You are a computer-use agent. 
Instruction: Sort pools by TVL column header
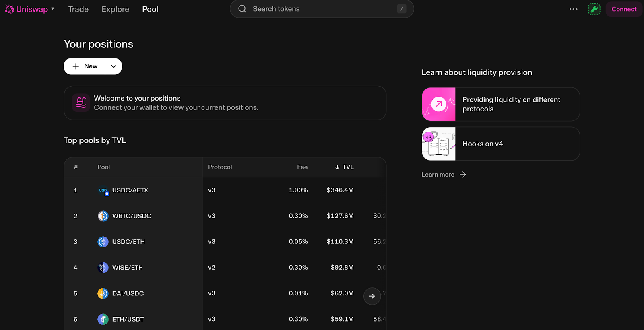pyautogui.click(x=345, y=167)
